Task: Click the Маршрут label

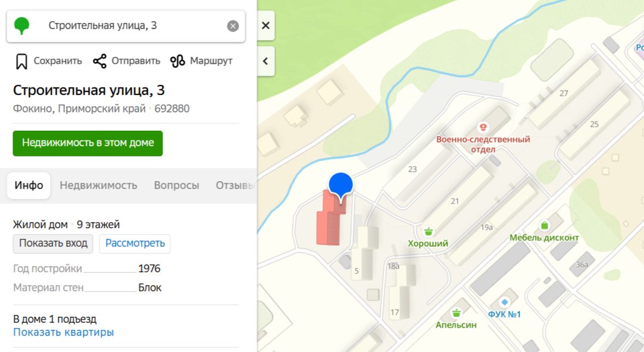Action: pyautogui.click(x=211, y=61)
